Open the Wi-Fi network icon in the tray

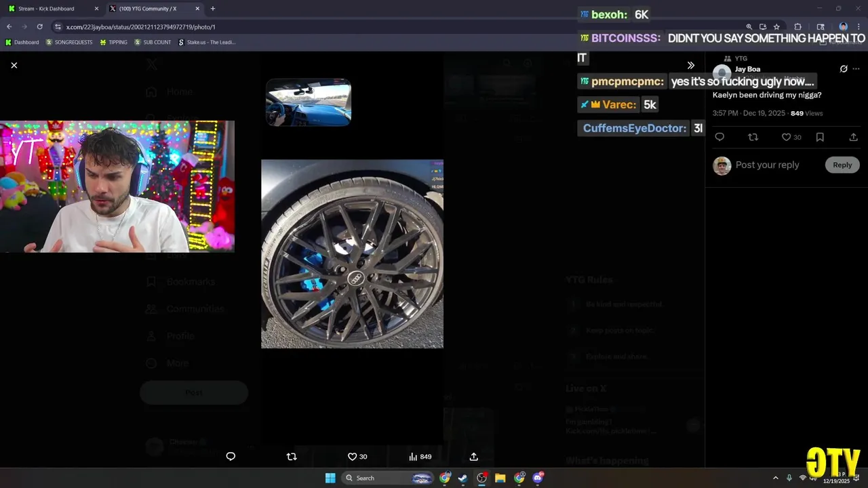click(803, 478)
